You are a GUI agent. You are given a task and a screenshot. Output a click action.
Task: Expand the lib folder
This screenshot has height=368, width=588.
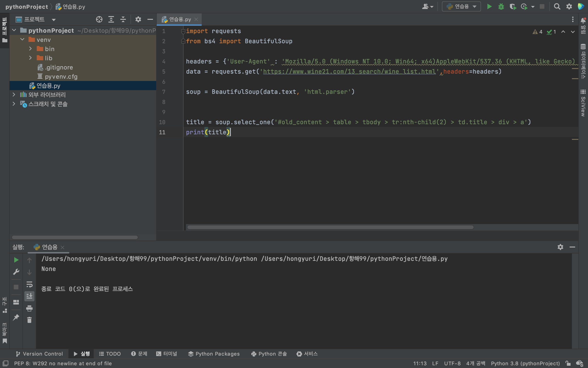click(x=30, y=58)
